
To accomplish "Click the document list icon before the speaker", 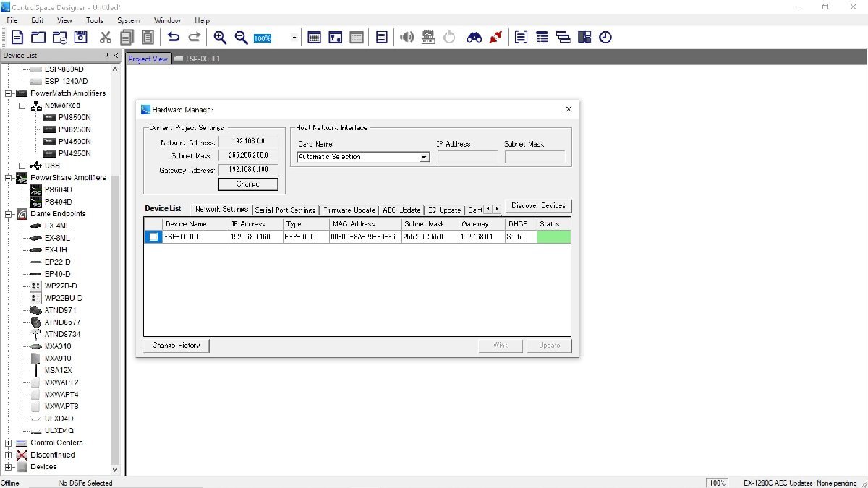I will point(382,38).
